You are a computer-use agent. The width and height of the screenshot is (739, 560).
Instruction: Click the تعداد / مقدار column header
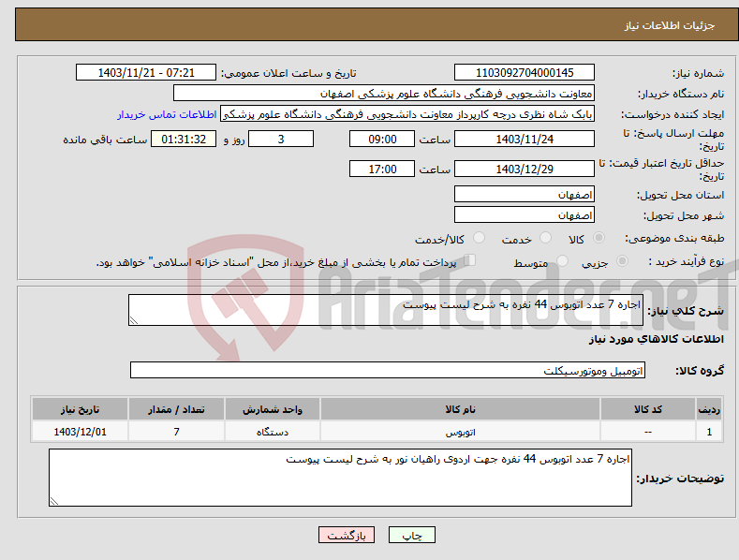point(176,409)
